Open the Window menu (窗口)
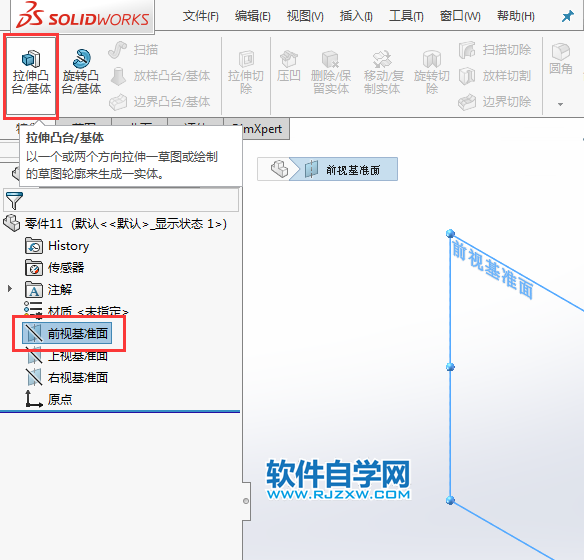The image size is (584, 560). 460,16
